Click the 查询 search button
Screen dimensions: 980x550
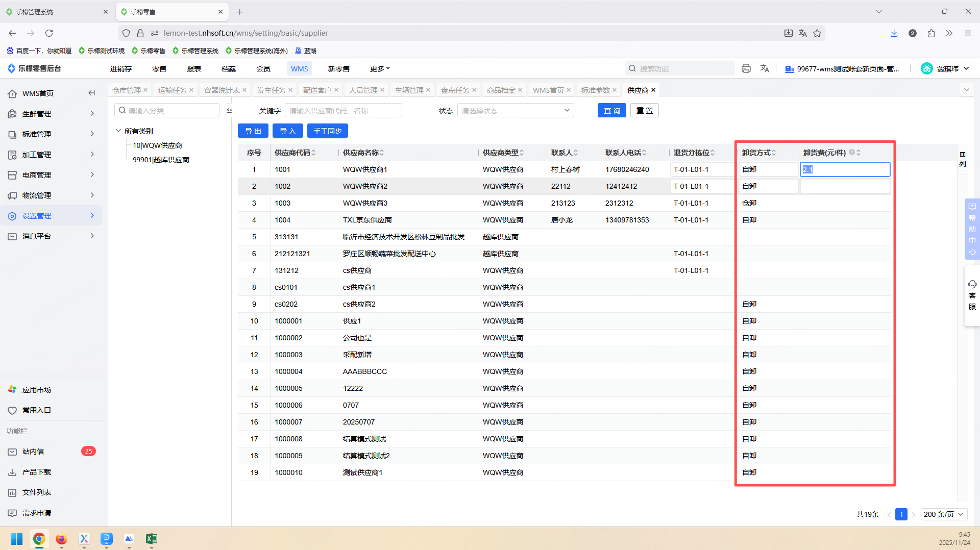tap(612, 111)
